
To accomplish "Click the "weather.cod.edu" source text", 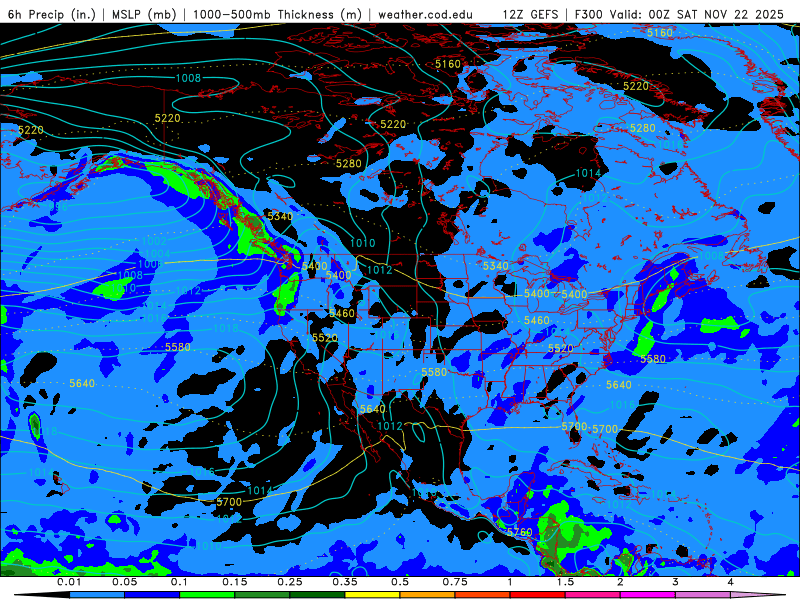I will [x=426, y=14].
